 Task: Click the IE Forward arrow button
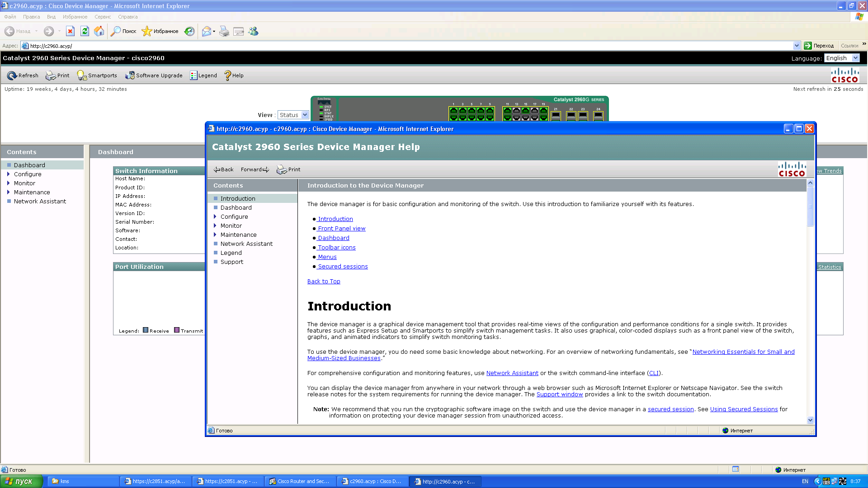click(x=49, y=31)
